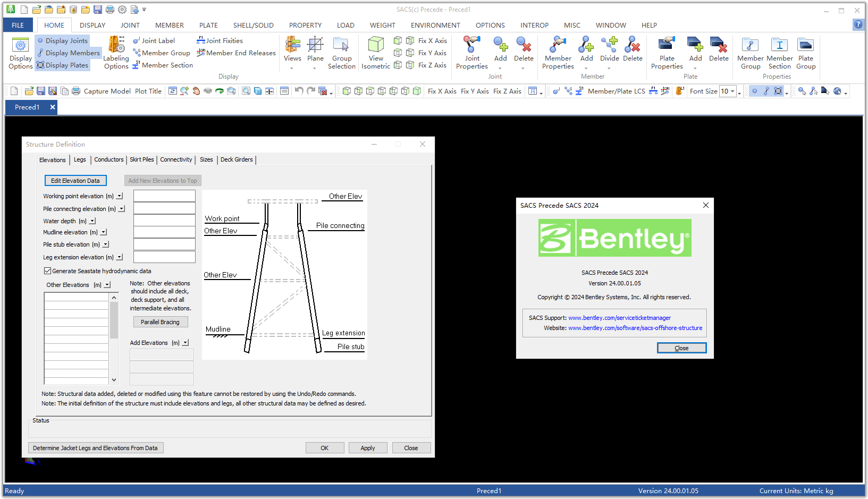
Task: Open Pile connecting elevation unit dropdown
Action: [x=122, y=209]
